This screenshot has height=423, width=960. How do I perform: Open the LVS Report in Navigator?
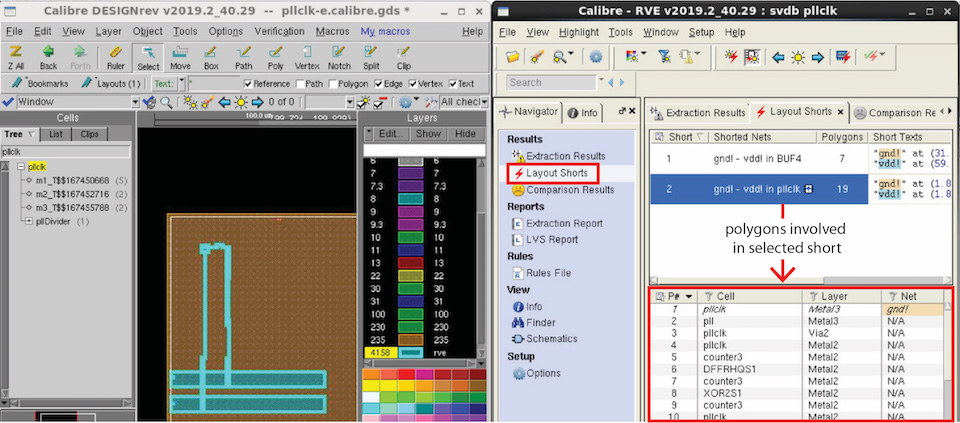click(x=545, y=239)
